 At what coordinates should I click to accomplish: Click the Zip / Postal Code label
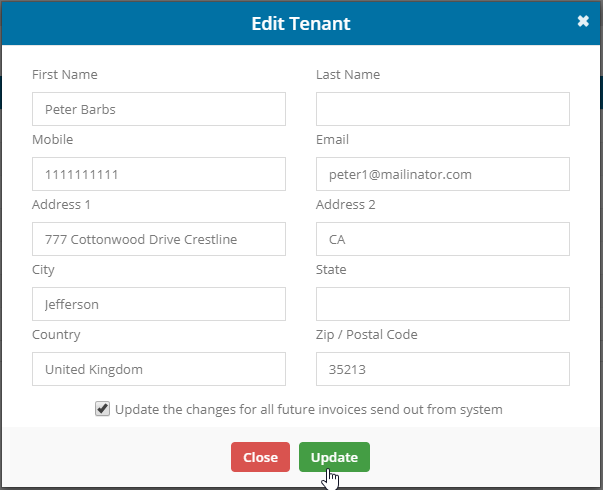pyautogui.click(x=366, y=334)
